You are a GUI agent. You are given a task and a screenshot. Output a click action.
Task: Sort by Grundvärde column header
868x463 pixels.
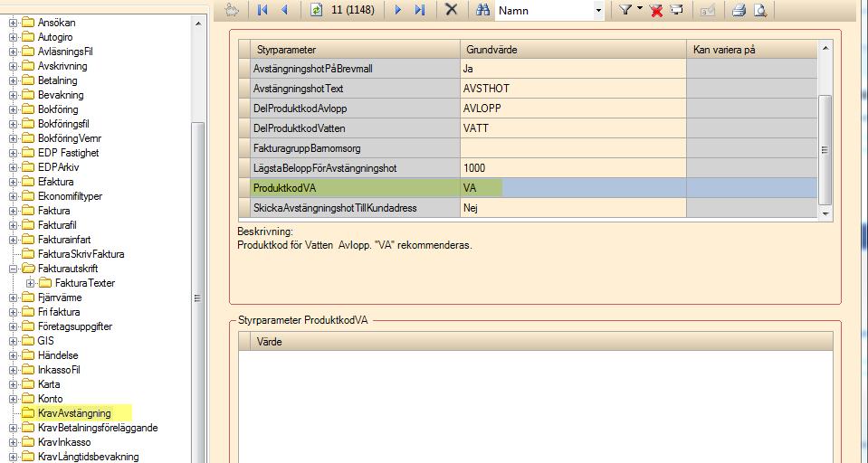tap(573, 49)
